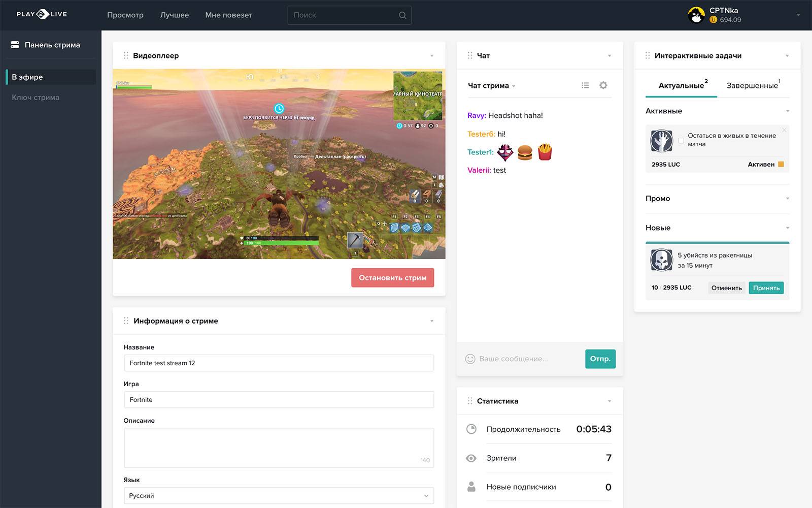This screenshot has height=508, width=812.
Task: Collapse the Интерактивные задачи panel
Action: point(787,56)
